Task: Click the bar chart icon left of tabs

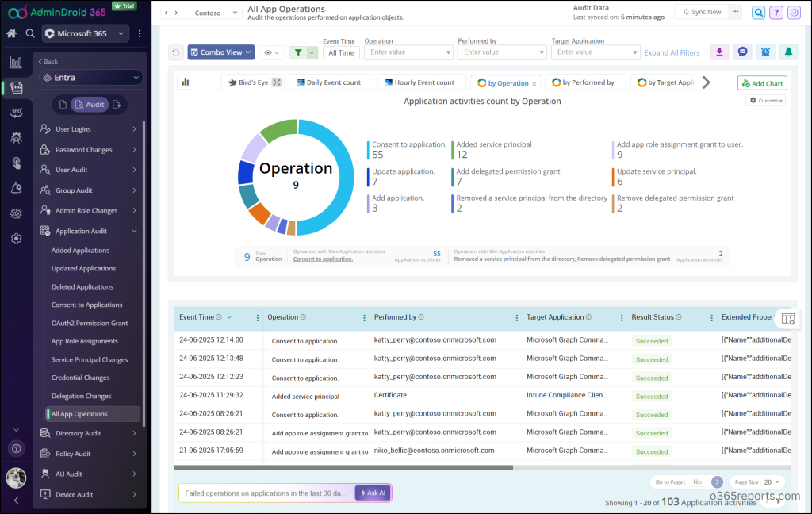Action: (186, 82)
